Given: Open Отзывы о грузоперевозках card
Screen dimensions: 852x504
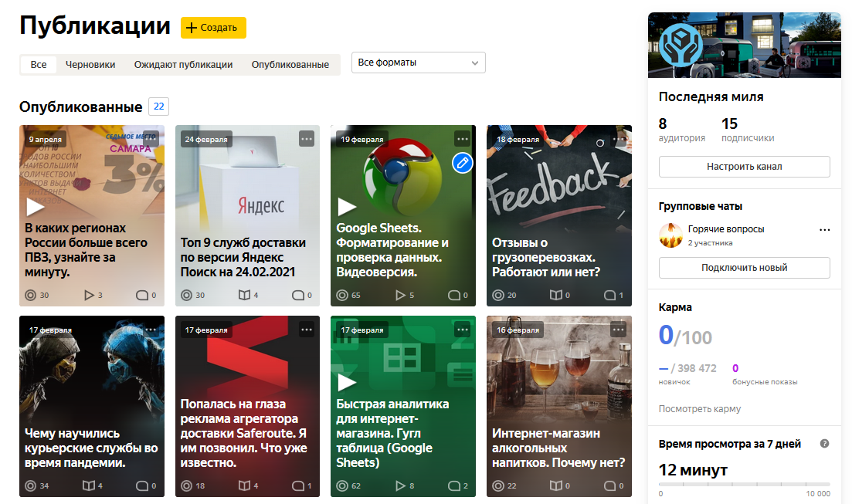Looking at the screenshot, I should [559, 215].
